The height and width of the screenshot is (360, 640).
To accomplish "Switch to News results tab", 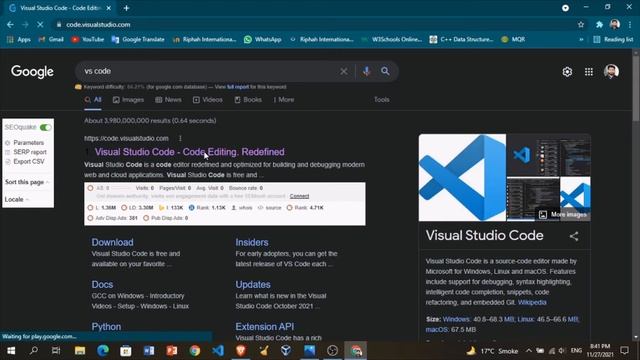I will [168, 100].
